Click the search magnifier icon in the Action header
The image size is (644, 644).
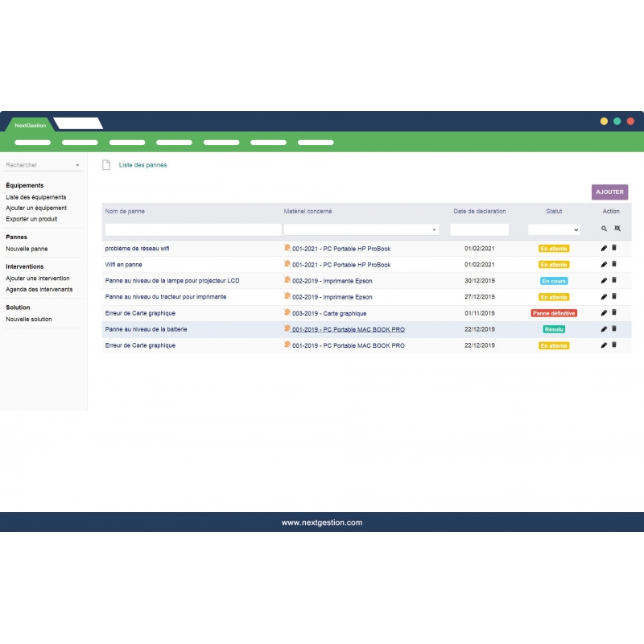pyautogui.click(x=604, y=229)
